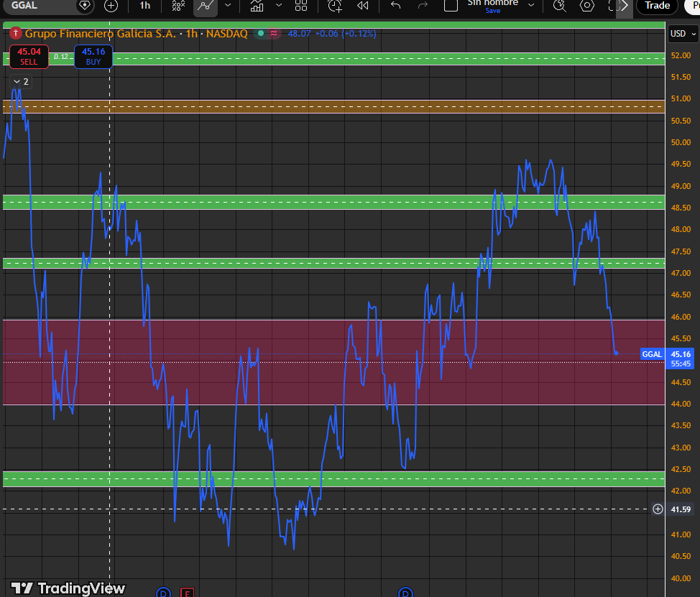700x597 pixels.
Task: Select the brown zone near 50.80
Action: (x=333, y=106)
